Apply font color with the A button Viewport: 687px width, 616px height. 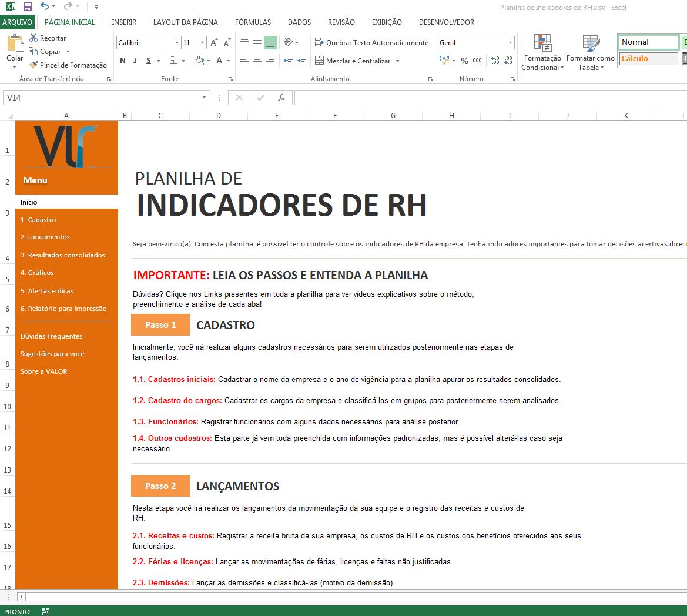220,61
